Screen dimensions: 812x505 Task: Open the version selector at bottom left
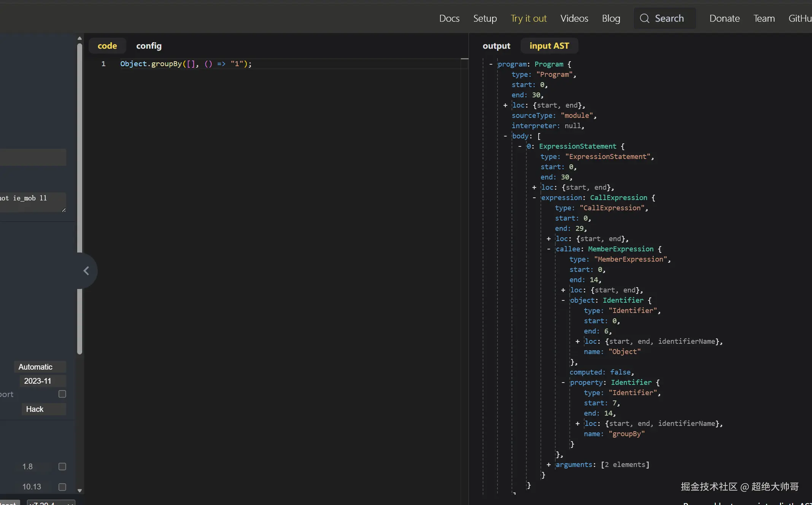tap(51, 503)
